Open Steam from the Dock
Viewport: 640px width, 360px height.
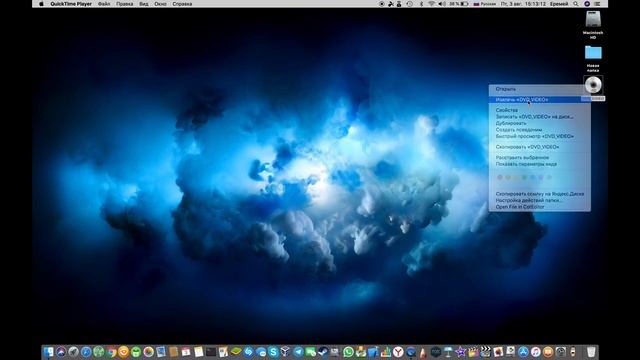[x=322, y=352]
